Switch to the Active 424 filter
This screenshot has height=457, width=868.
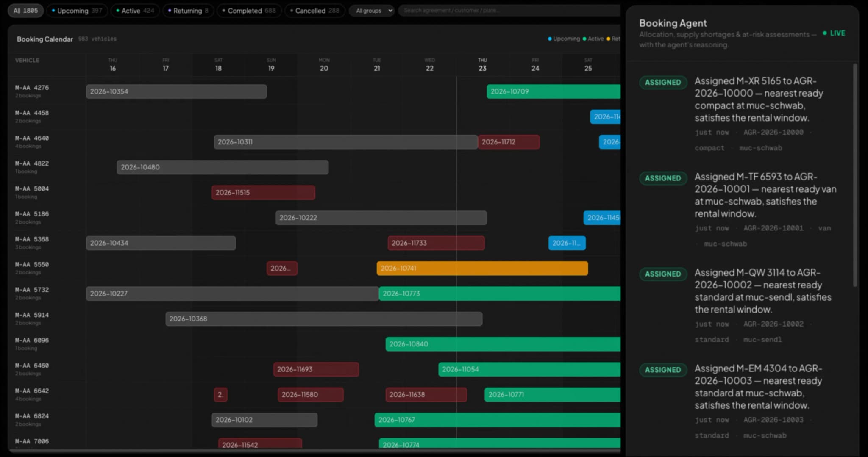(x=135, y=11)
